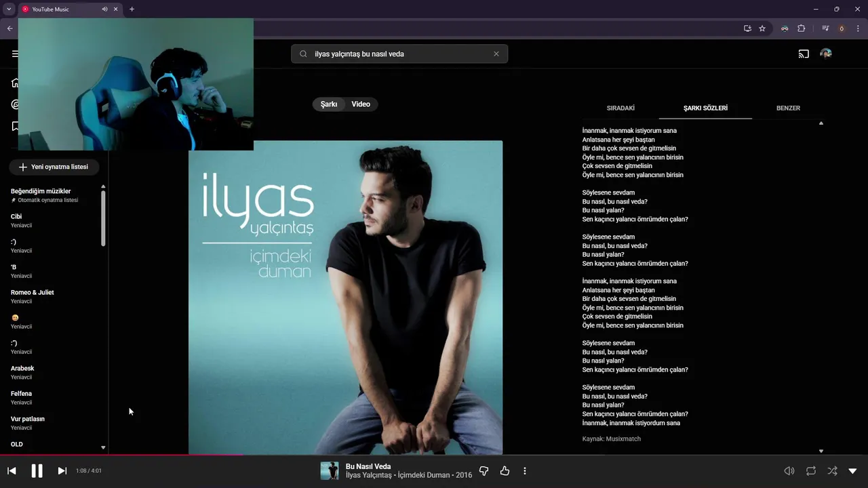Click the glasses-avatar extension icon in toolbar
This screenshot has width=868, height=488.
point(785,28)
